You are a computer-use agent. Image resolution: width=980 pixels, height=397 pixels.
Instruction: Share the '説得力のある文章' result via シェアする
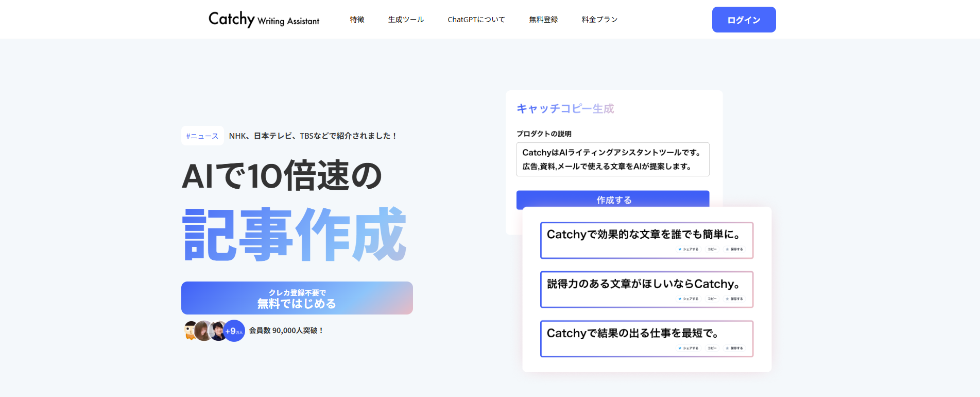(689, 299)
